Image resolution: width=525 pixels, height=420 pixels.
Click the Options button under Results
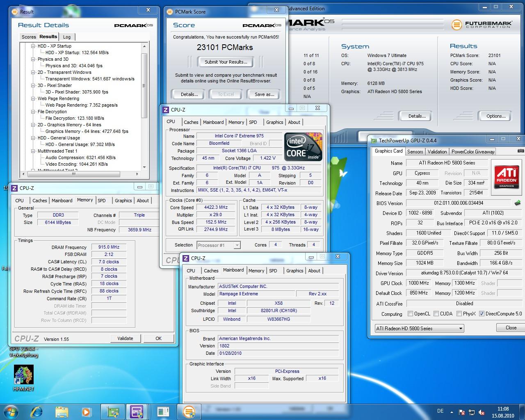pyautogui.click(x=496, y=116)
